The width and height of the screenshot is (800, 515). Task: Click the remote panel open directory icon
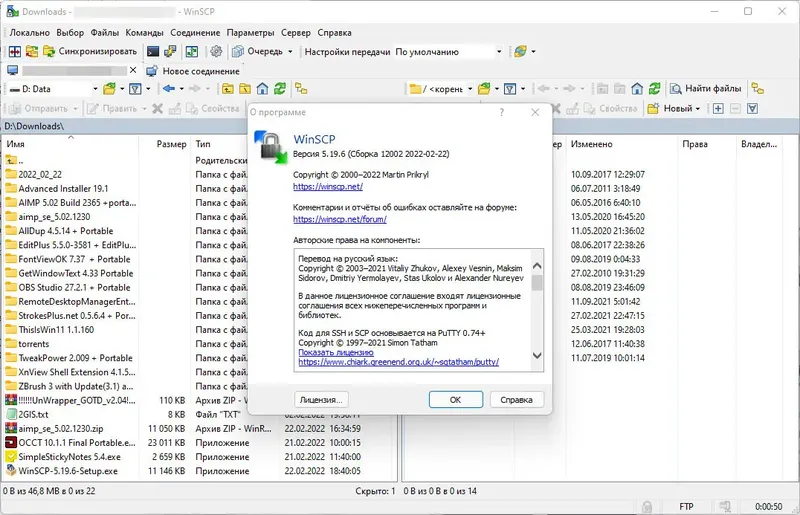pyautogui.click(x=484, y=89)
